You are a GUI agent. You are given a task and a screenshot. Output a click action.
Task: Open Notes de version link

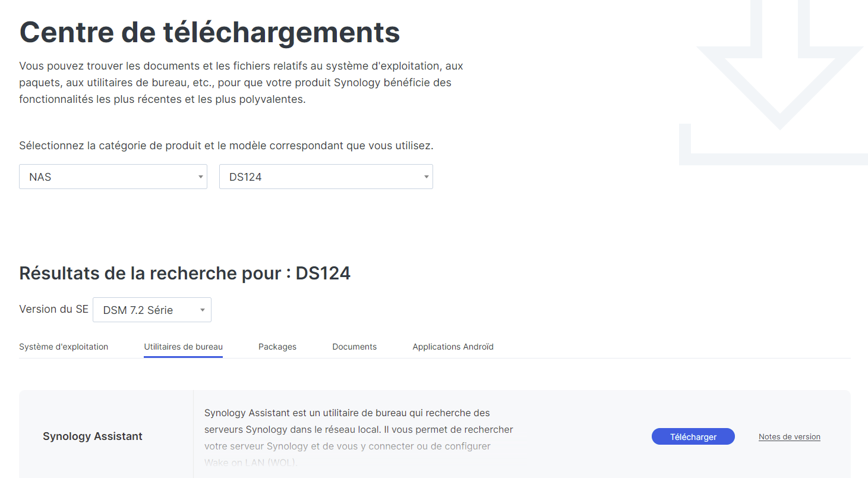(x=790, y=436)
